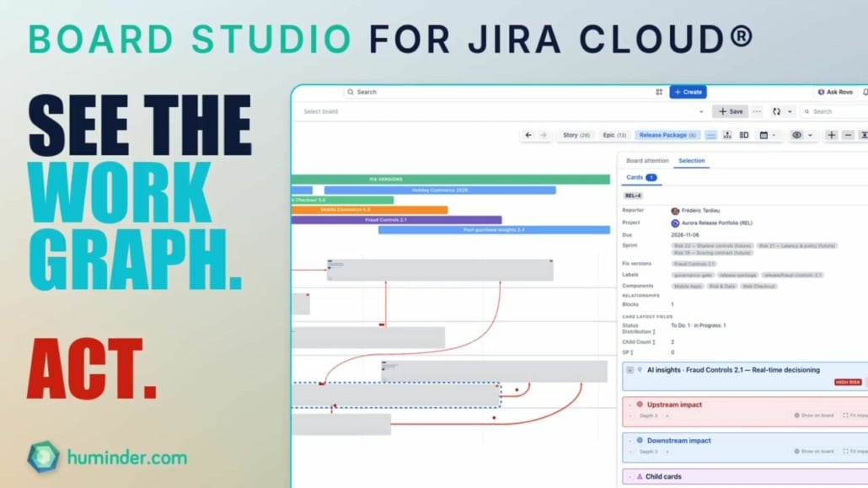Open the three-dot more options menu
868x488 pixels.
pyautogui.click(x=757, y=111)
